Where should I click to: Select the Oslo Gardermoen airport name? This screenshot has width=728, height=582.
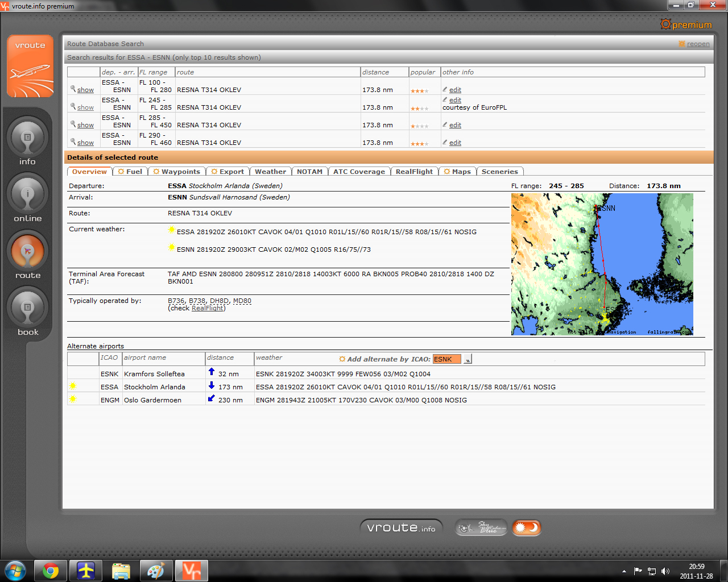tap(152, 400)
